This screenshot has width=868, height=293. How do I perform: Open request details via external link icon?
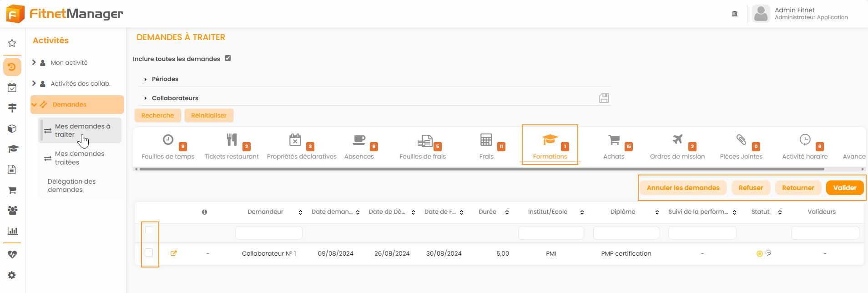tap(173, 253)
